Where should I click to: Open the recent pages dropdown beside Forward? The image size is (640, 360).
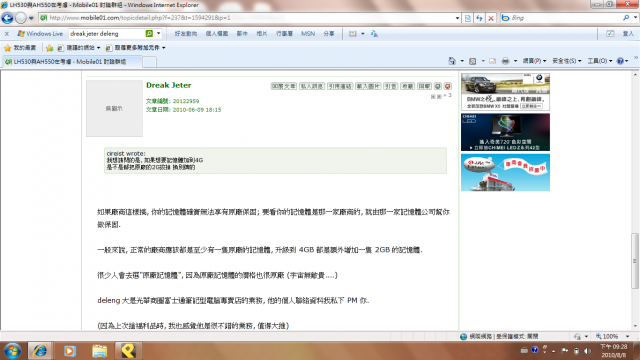tap(31, 18)
